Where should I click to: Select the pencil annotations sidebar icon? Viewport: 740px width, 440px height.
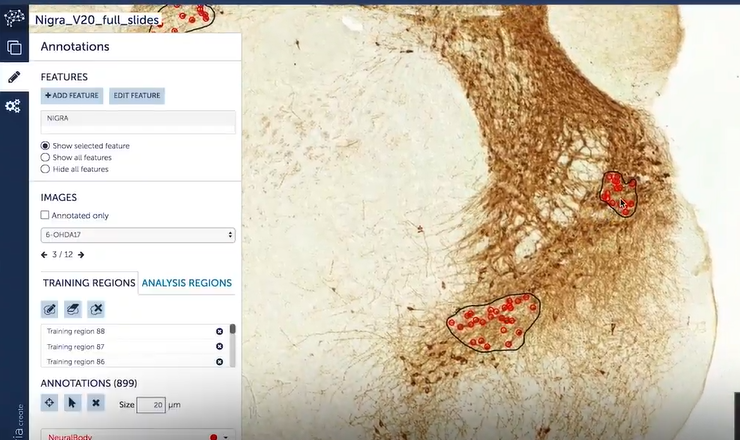click(14, 77)
